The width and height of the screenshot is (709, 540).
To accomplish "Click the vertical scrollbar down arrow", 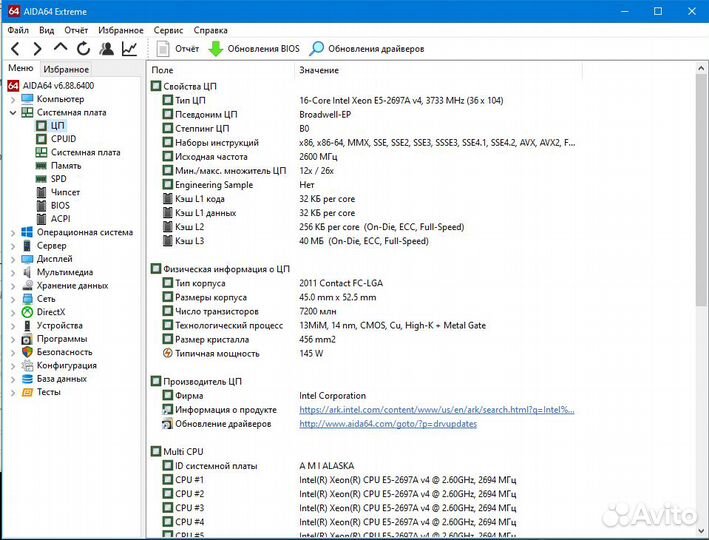I will coord(701,531).
